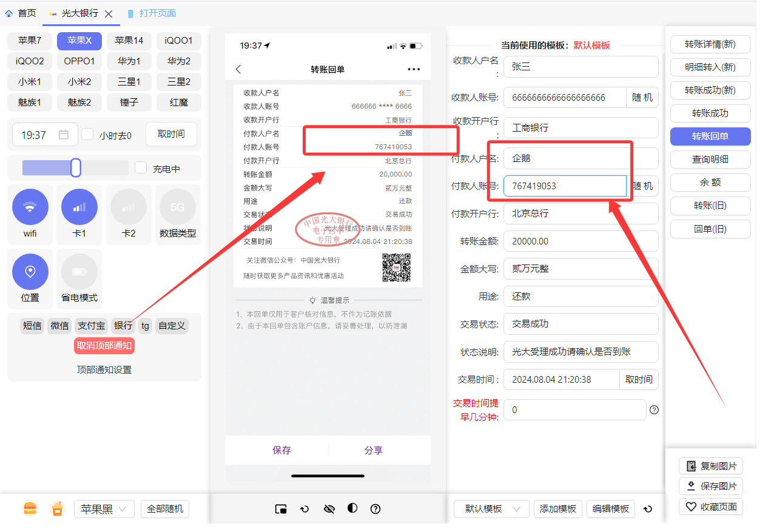Screen dimensions: 774x532
Task: Click the 添加模板 button
Action: click(558, 509)
